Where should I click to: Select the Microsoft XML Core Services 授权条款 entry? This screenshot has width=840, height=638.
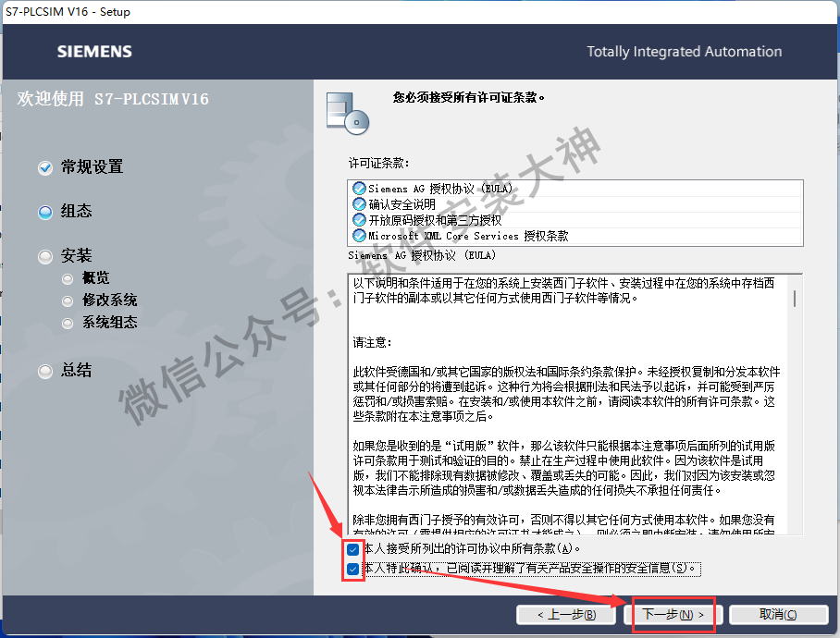click(x=575, y=236)
